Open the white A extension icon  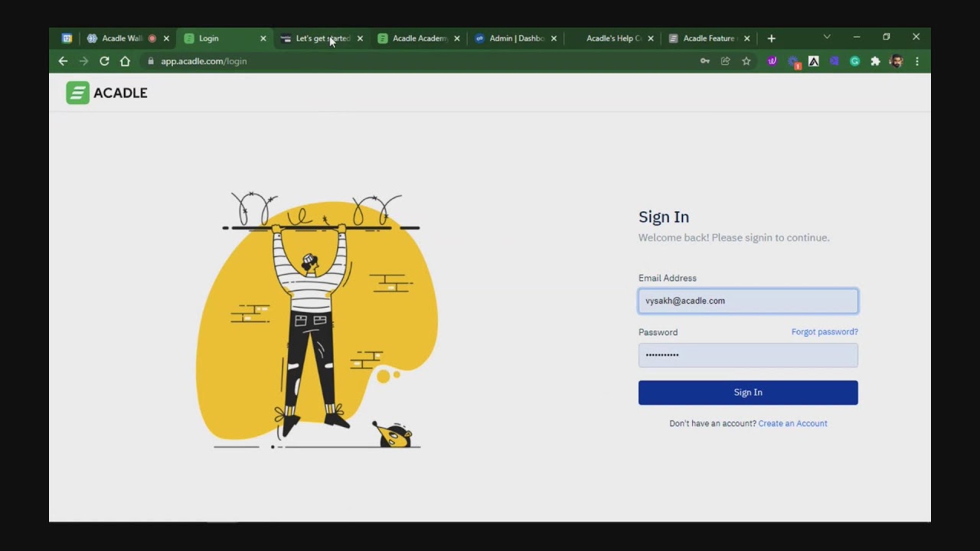(814, 61)
